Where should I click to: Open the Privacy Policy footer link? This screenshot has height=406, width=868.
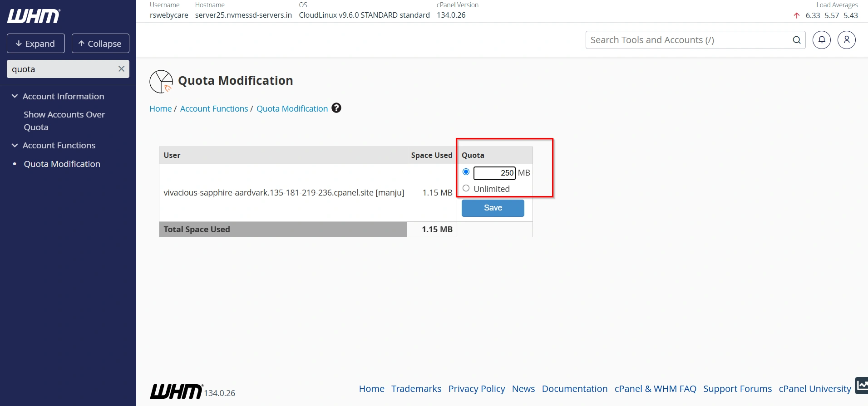click(477, 389)
